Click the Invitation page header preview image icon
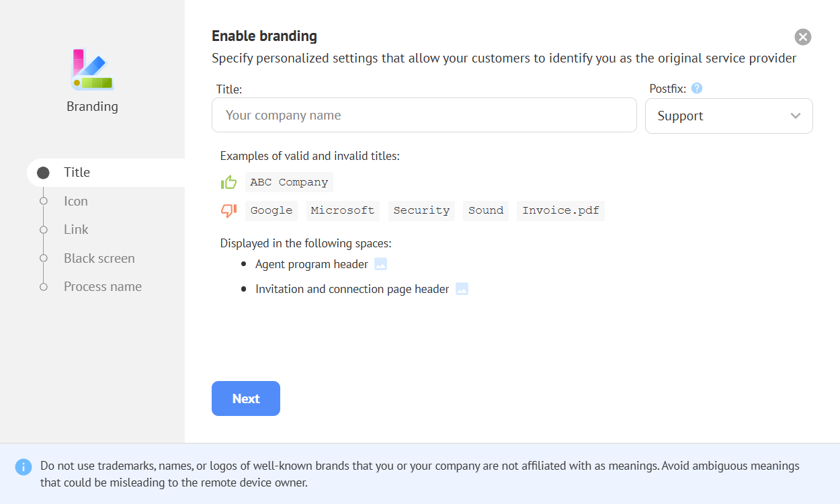840x504 pixels. coord(462,290)
